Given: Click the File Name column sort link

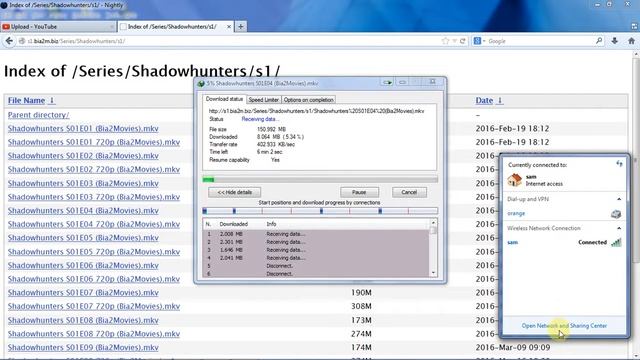Looking at the screenshot, I should [31, 100].
